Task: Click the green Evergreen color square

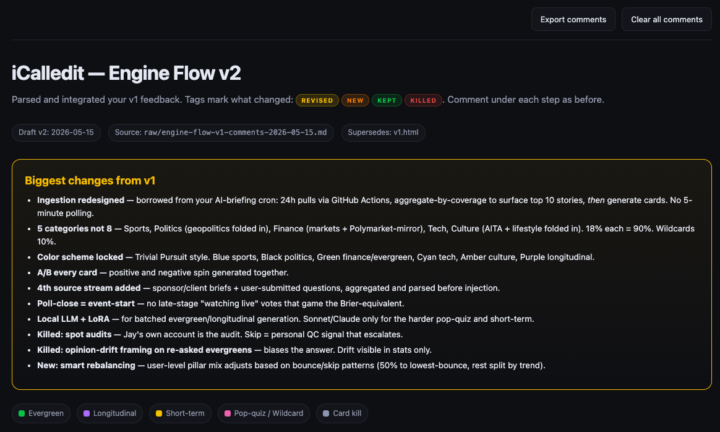Action: pos(22,413)
